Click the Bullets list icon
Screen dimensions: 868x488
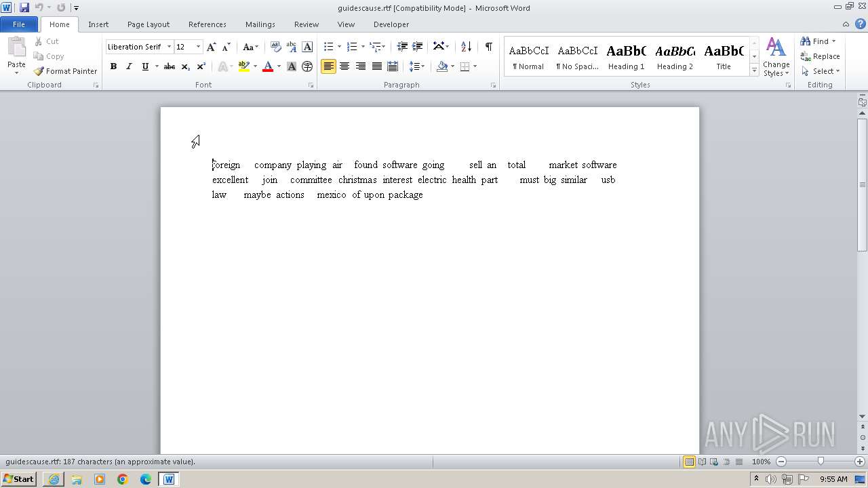click(x=328, y=47)
